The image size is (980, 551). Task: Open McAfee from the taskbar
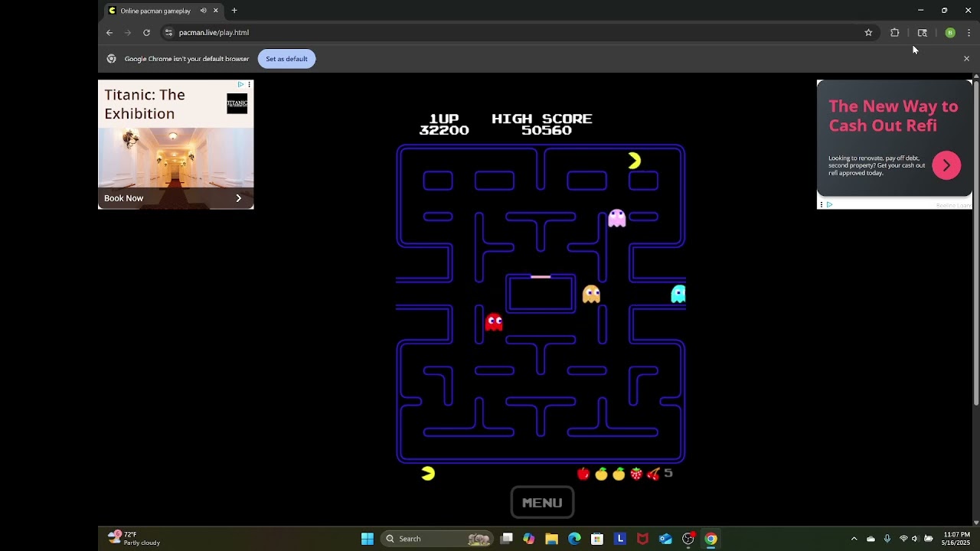(x=642, y=539)
